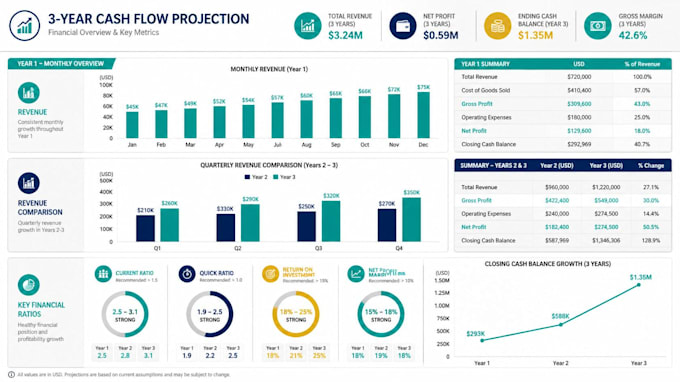The image size is (680, 382).
Task: Click the 42.6% gross margin value
Action: tap(633, 35)
